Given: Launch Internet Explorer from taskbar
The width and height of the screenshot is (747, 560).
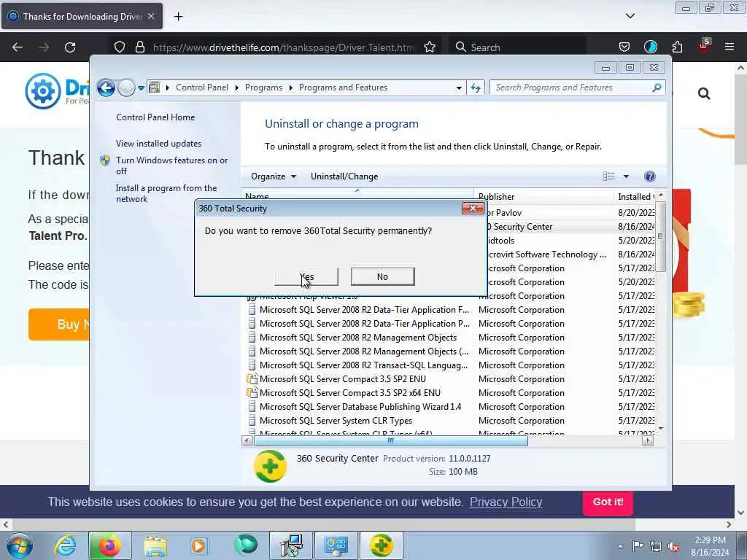Looking at the screenshot, I should tap(65, 545).
